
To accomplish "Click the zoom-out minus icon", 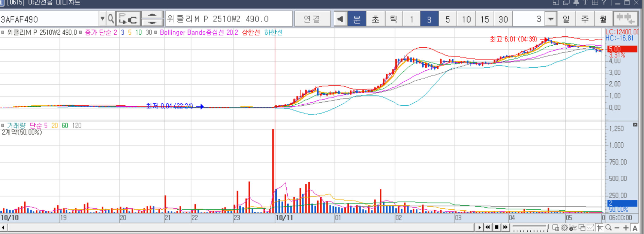I will 617,228.
